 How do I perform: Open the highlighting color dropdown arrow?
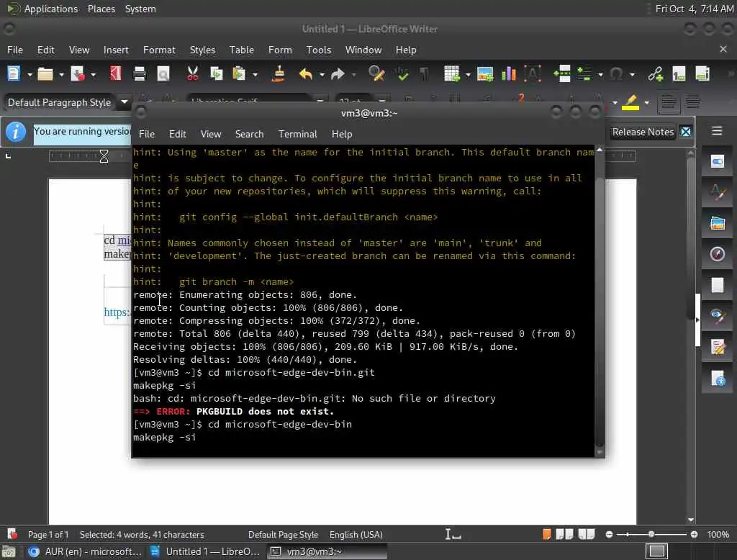click(647, 102)
